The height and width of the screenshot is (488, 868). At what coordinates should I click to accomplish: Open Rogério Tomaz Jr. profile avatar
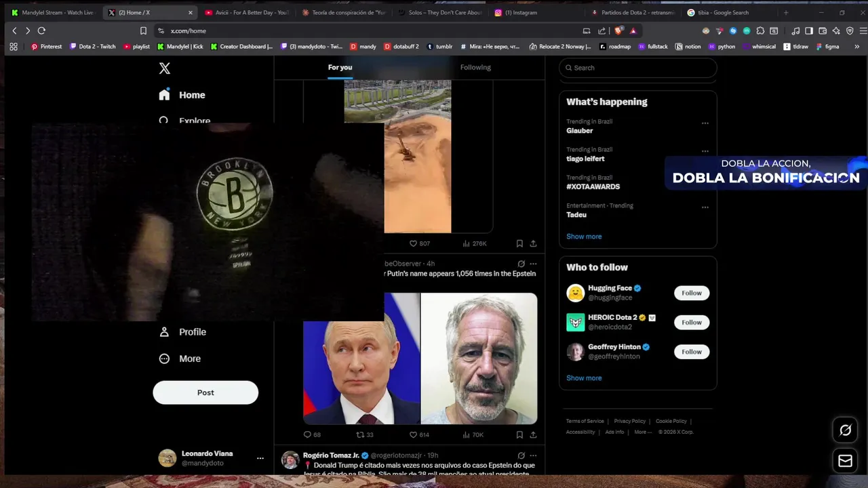290,460
